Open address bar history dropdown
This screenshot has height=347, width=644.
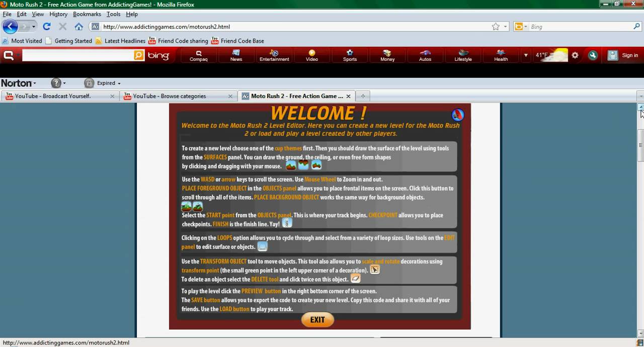tap(506, 27)
